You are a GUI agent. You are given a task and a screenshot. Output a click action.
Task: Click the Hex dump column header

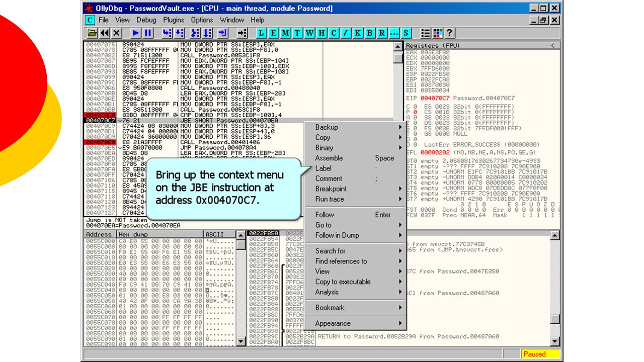pyautogui.click(x=160, y=235)
